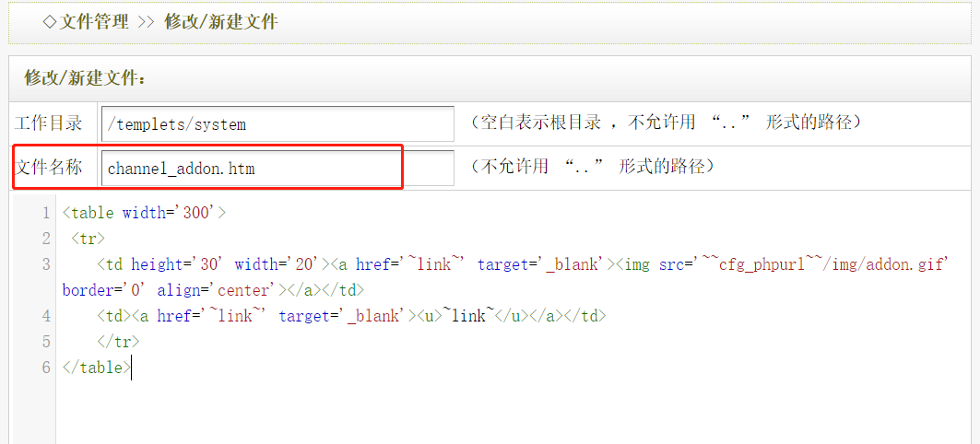This screenshot has width=980, height=444.
Task: Place cursor after the closing /table tag
Action: point(131,368)
